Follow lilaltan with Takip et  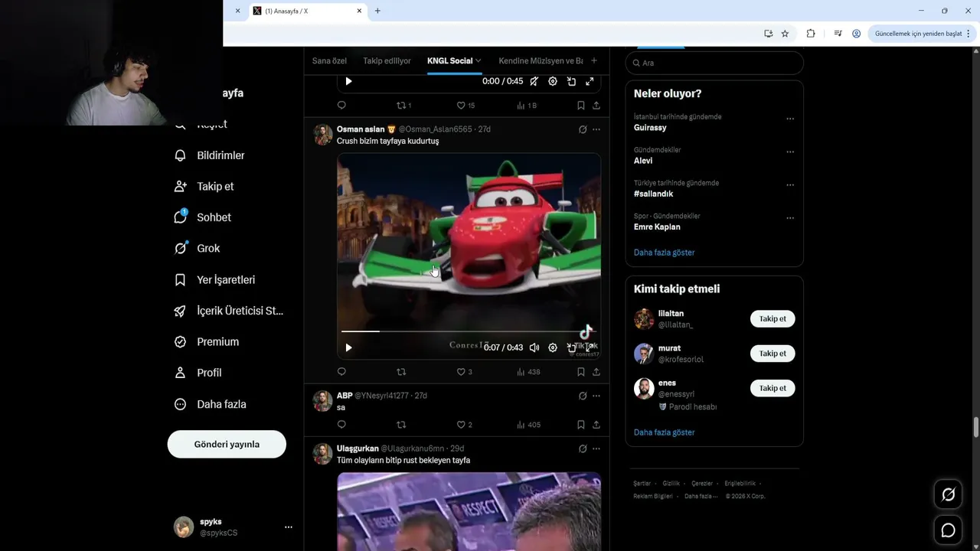click(x=773, y=319)
